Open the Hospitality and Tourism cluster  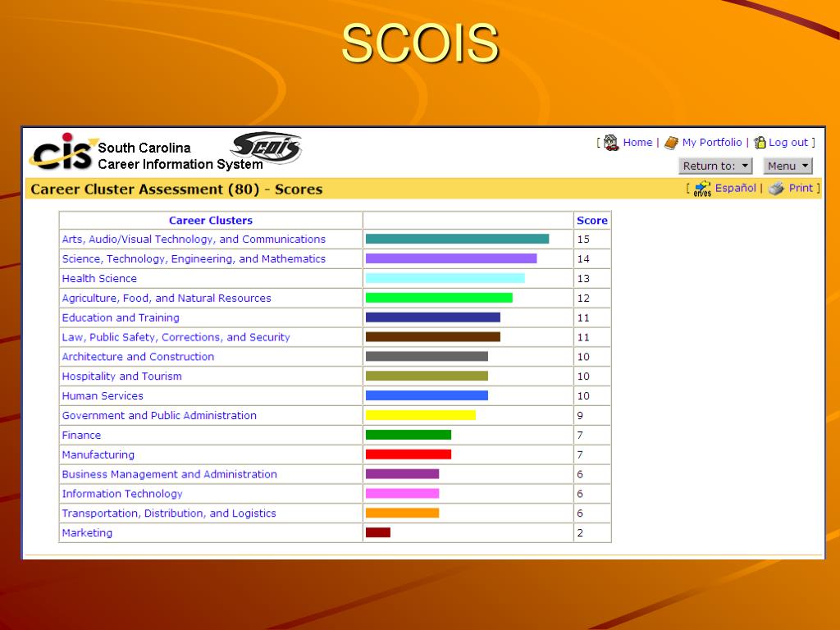(x=121, y=376)
